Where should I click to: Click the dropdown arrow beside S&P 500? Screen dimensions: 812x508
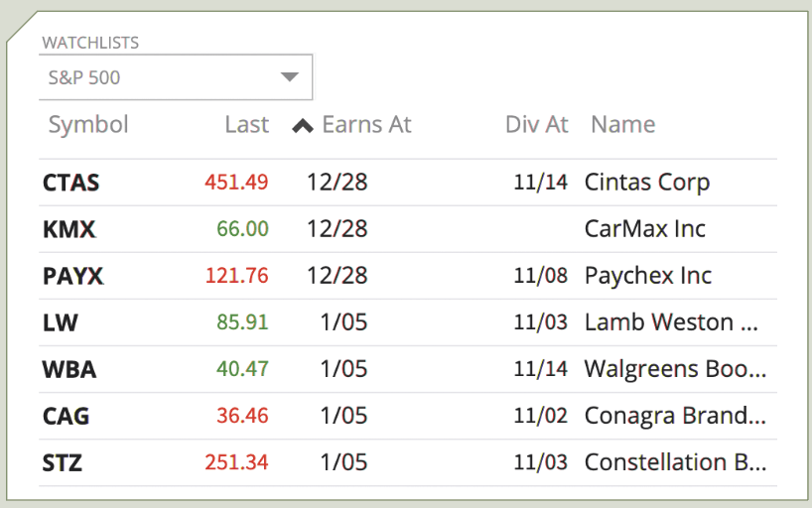290,77
